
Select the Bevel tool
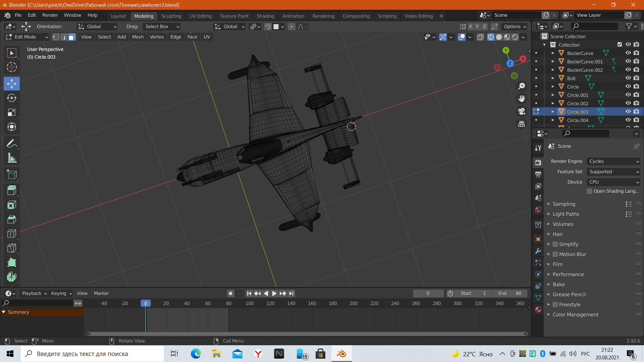click(12, 219)
